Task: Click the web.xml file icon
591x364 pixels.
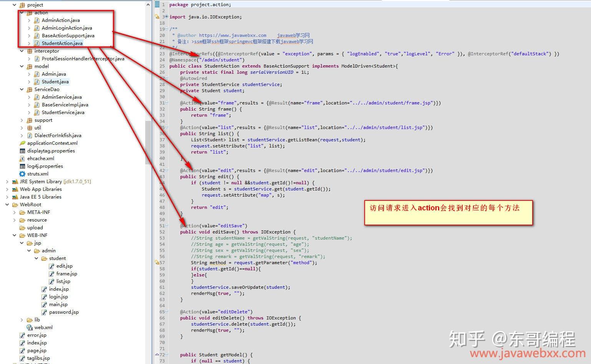Action: pyautogui.click(x=30, y=328)
